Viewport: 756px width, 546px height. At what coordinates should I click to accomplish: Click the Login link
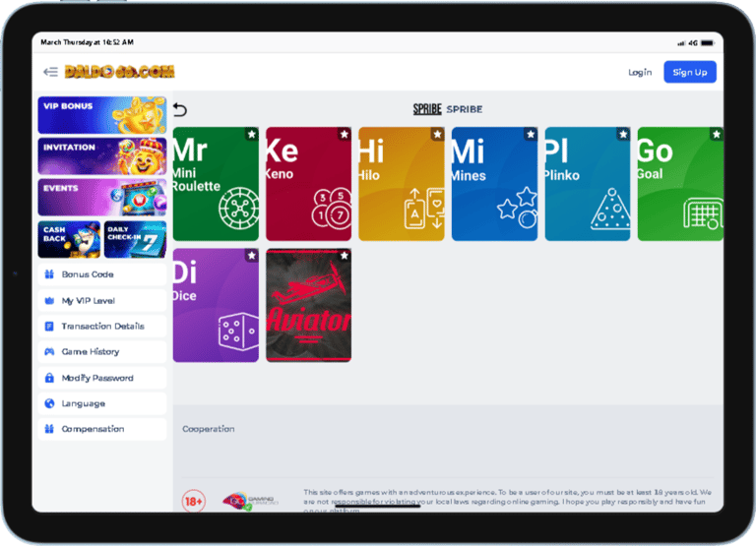tap(640, 72)
